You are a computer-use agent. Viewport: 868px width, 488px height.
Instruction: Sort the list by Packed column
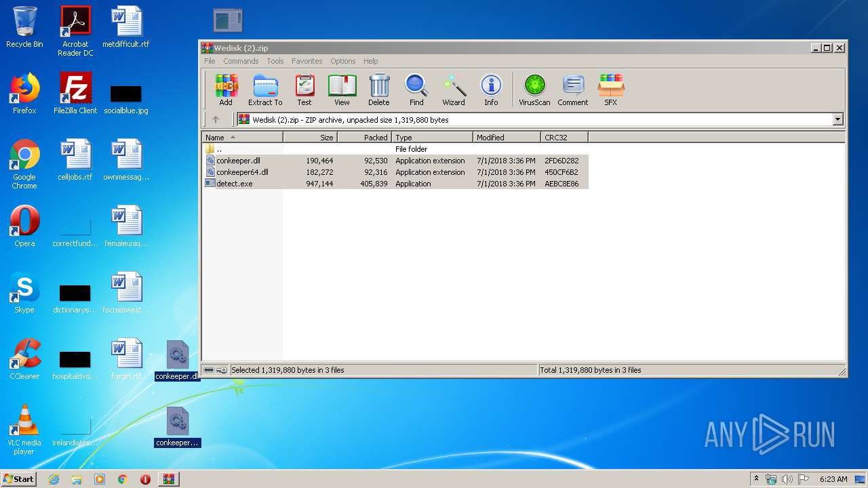pyautogui.click(x=364, y=137)
